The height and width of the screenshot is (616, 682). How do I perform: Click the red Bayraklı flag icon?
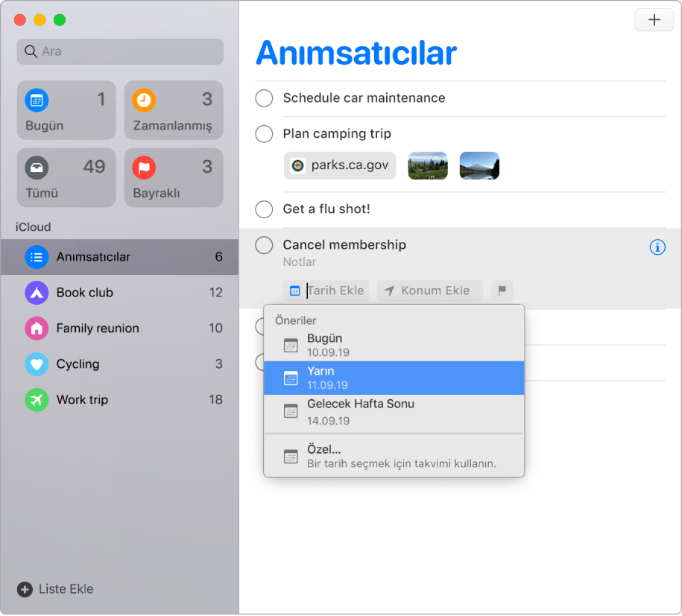[x=144, y=168]
